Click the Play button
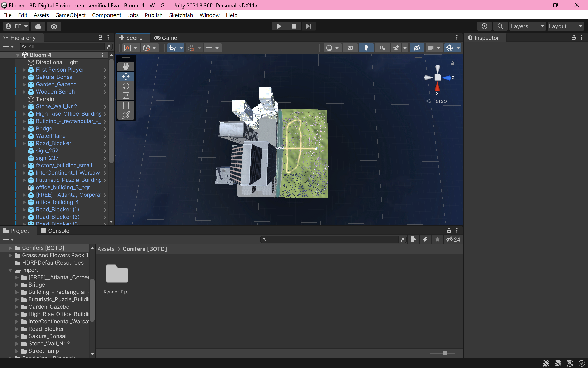The height and width of the screenshot is (368, 588). tap(279, 26)
